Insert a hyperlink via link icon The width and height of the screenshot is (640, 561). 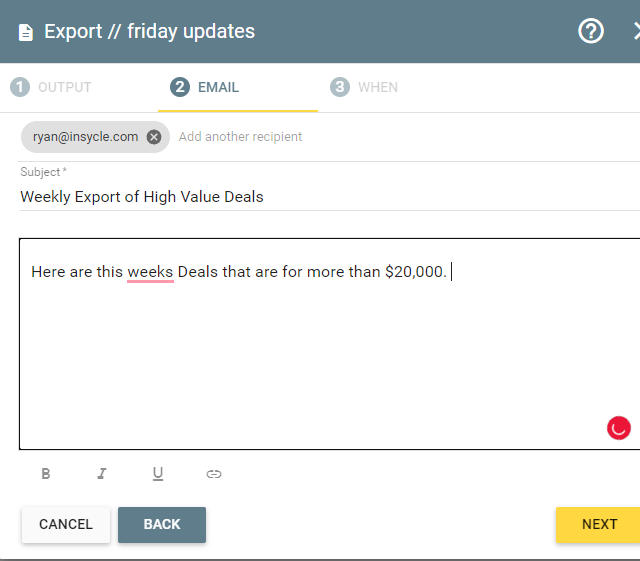coord(213,474)
